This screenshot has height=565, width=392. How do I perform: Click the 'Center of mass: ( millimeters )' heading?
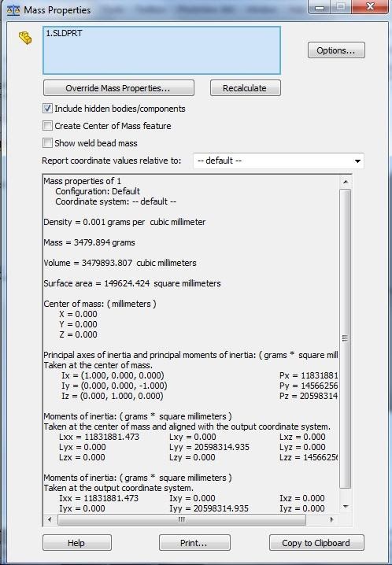[100, 304]
